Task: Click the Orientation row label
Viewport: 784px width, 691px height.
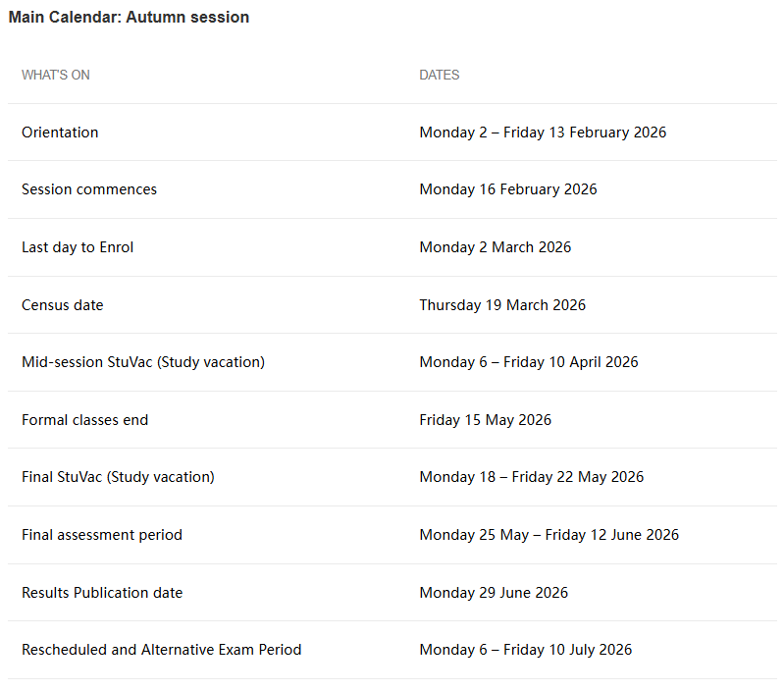Action: click(x=60, y=133)
